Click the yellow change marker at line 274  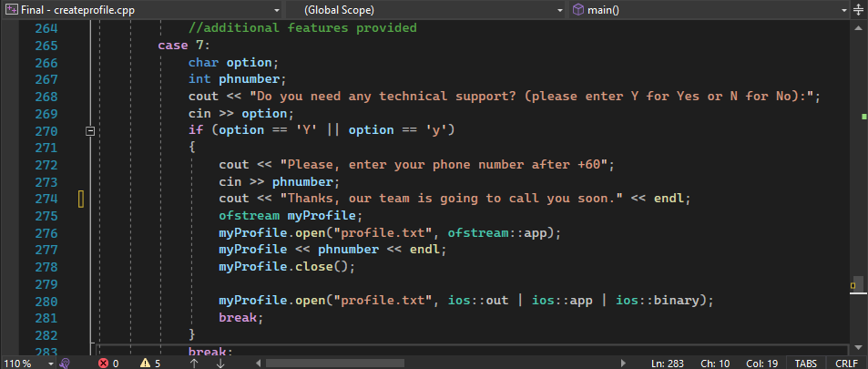pos(81,199)
